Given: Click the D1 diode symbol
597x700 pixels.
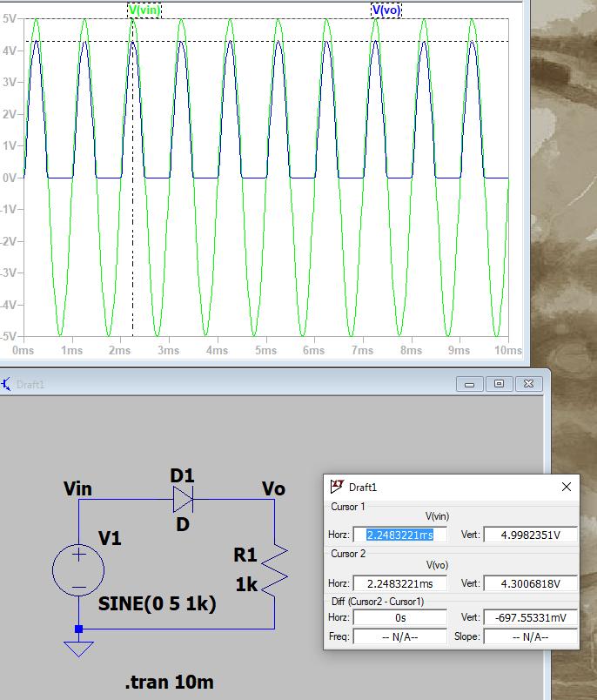Looking at the screenshot, I should tap(183, 499).
